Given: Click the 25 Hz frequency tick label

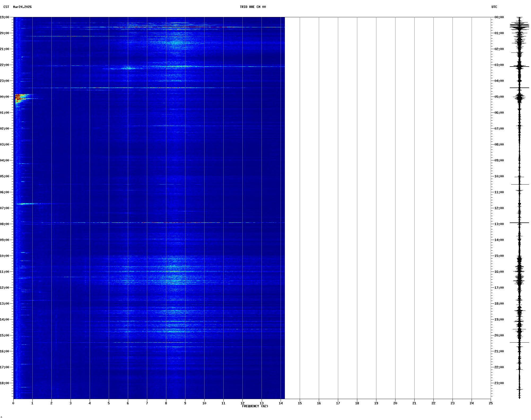Looking at the screenshot, I should [x=491, y=403].
